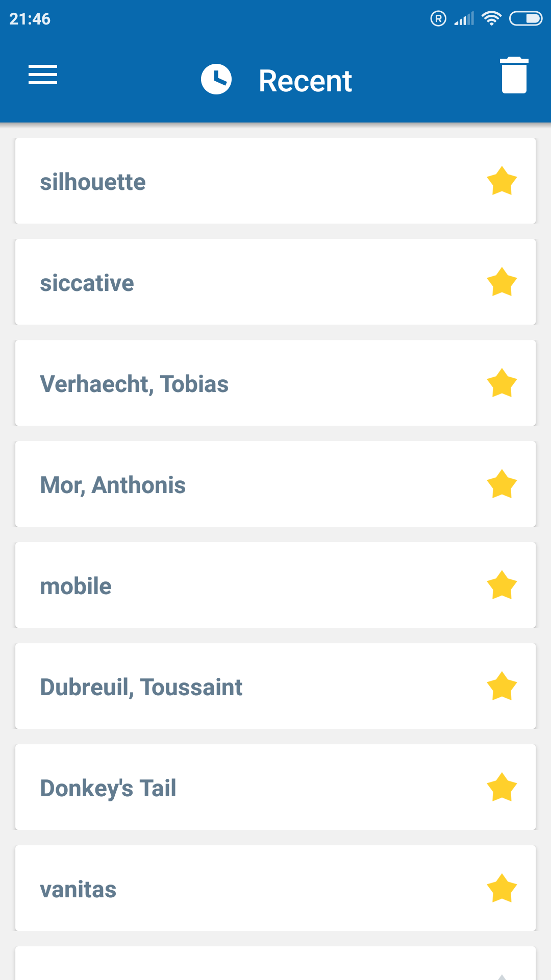
Task: Toggle the Donkey's Tail favorite star
Action: pyautogui.click(x=502, y=787)
